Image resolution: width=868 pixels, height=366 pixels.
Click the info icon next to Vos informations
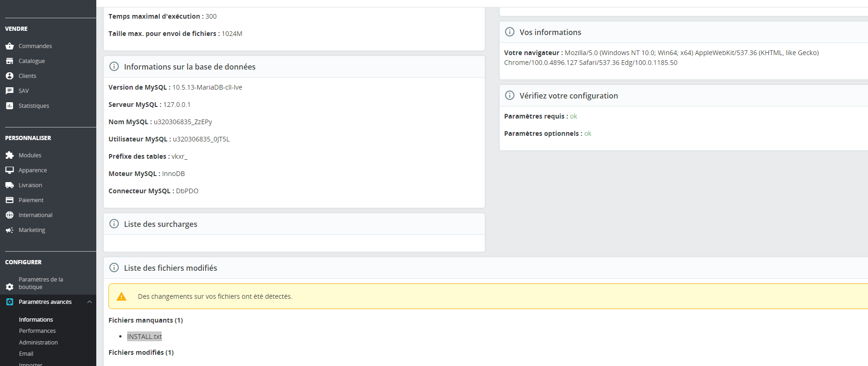tap(510, 32)
